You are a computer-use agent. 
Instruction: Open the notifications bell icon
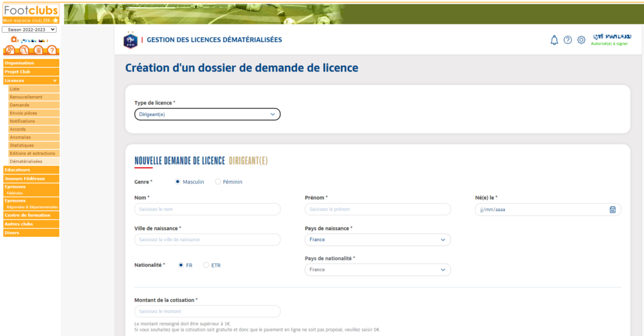coord(554,40)
